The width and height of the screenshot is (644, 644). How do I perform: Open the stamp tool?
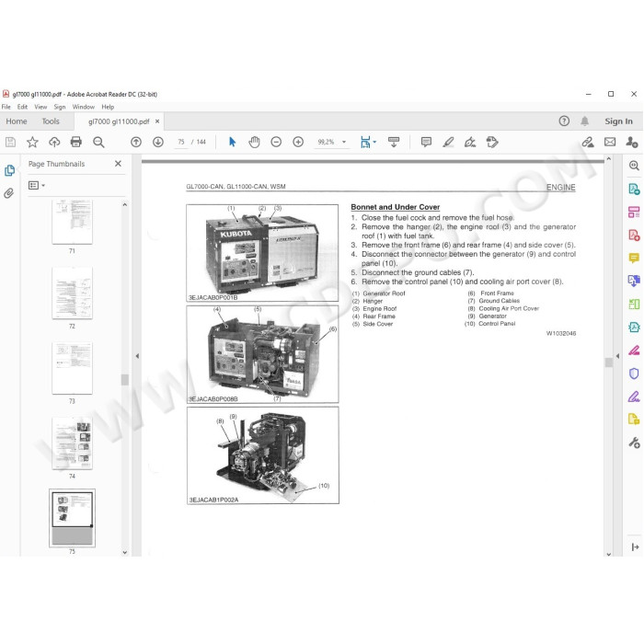click(x=492, y=142)
